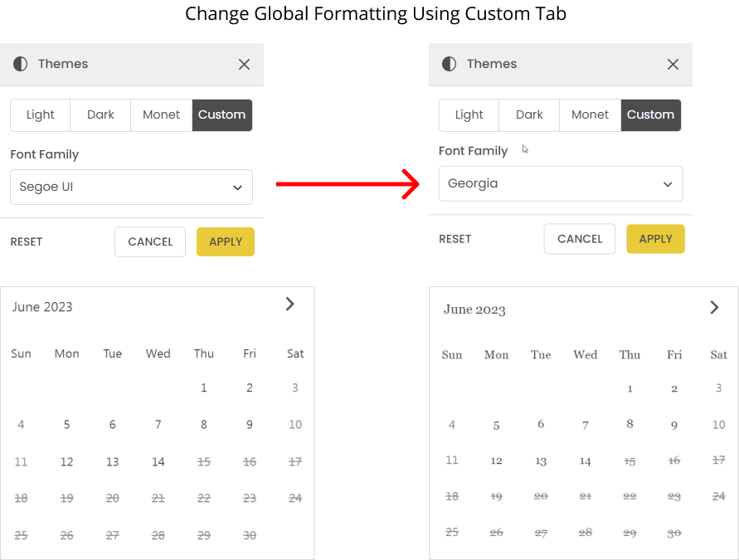Open the Segoe UI font family dropdown
This screenshot has height=560, width=739.
point(131,187)
